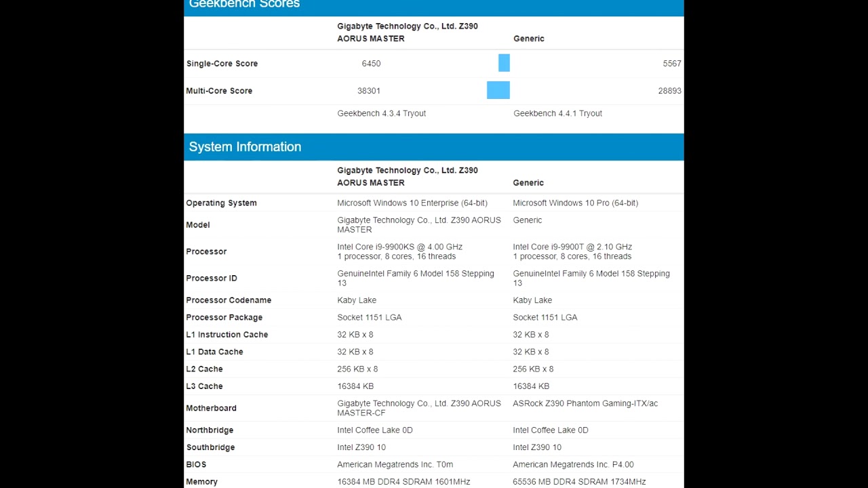
Task: Click ASRock Z390 Phantom Gaming-ITX/ac text
Action: 585,403
